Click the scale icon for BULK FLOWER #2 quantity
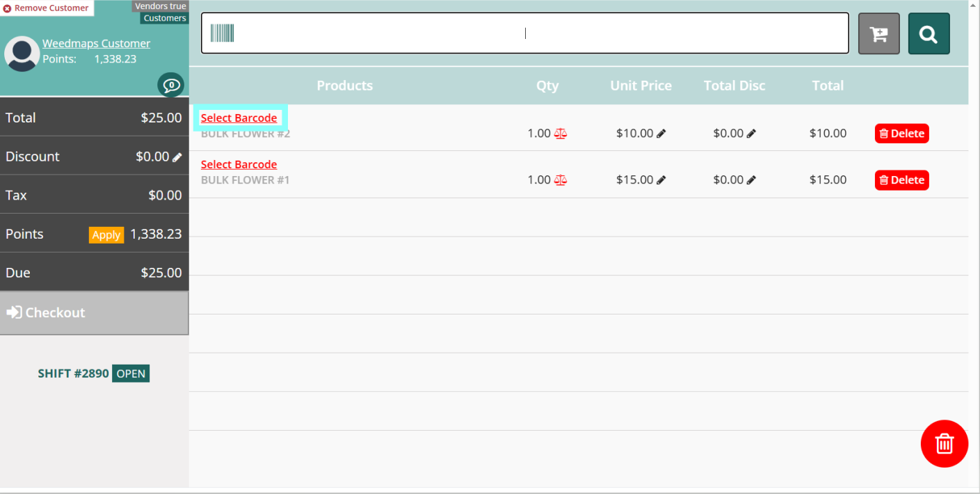Image resolution: width=980 pixels, height=494 pixels. 561,134
